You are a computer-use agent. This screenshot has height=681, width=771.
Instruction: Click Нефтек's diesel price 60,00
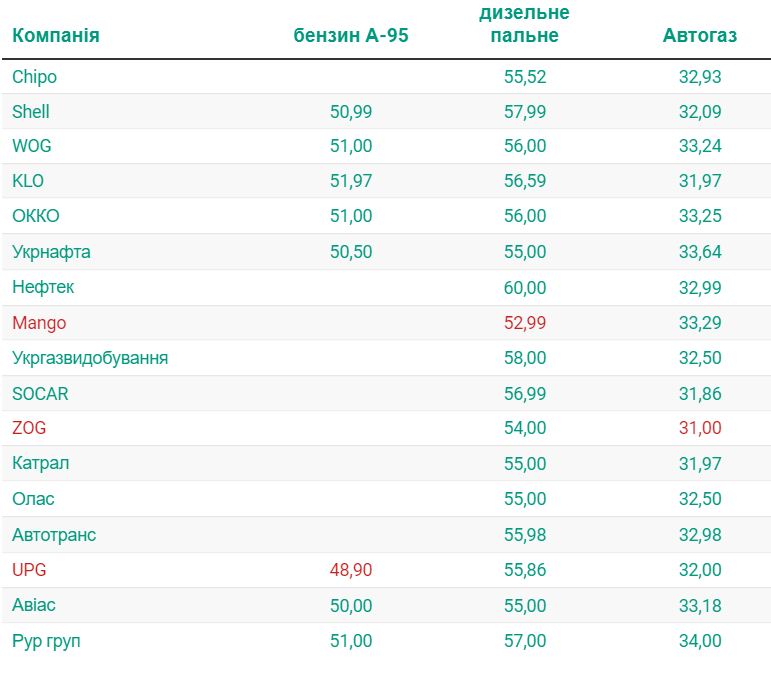(x=525, y=288)
